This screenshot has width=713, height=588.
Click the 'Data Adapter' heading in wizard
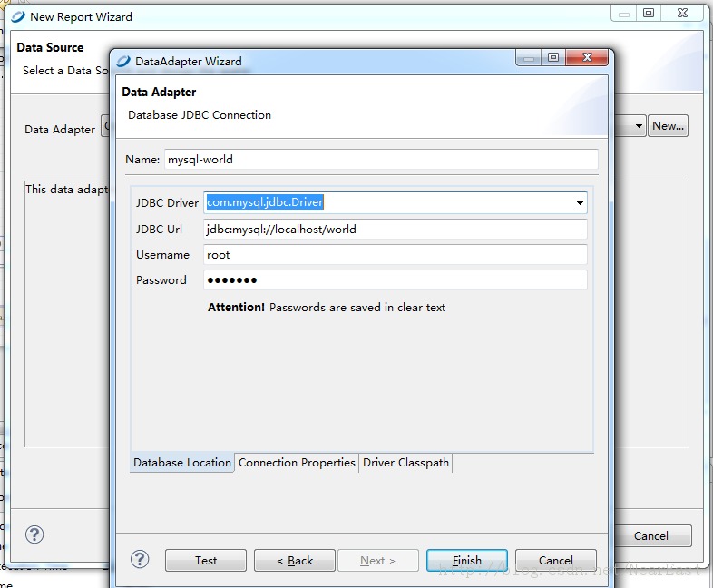click(x=159, y=92)
